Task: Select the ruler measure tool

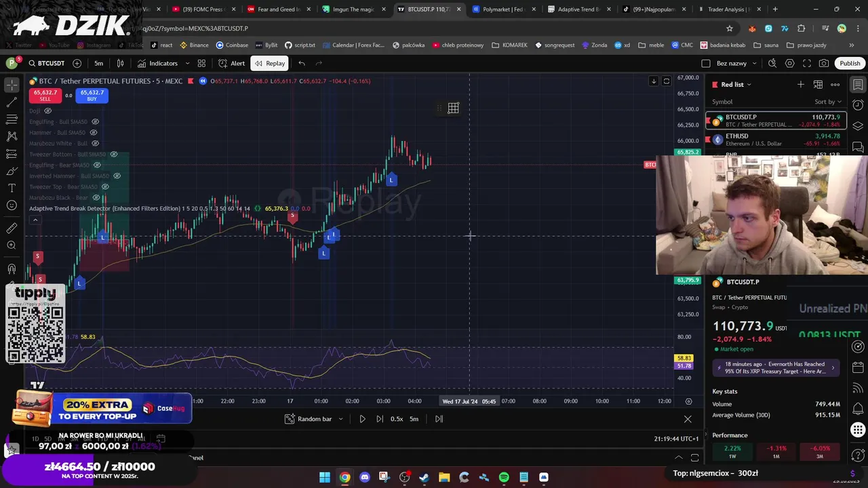Action: pos(12,228)
